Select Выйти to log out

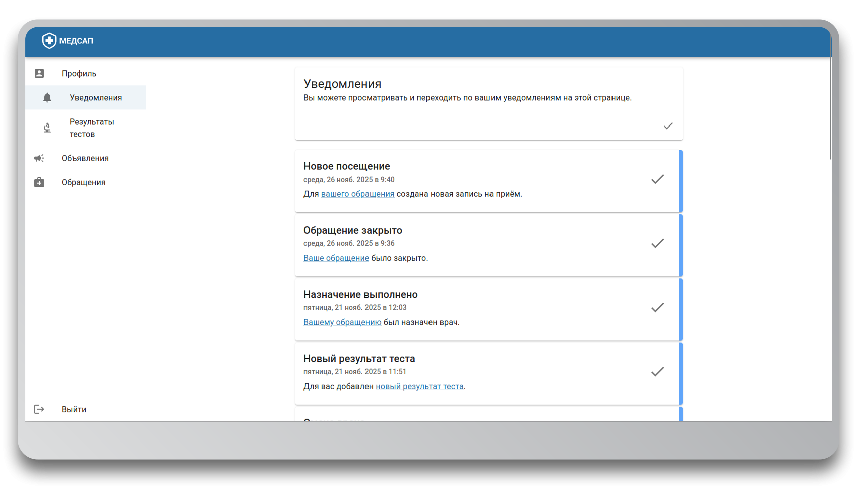pyautogui.click(x=74, y=409)
